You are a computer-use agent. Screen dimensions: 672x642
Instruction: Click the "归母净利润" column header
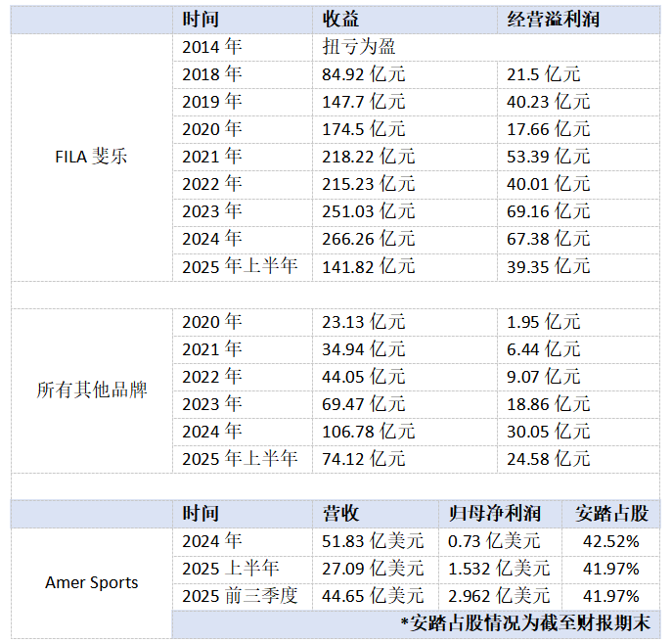point(495,514)
